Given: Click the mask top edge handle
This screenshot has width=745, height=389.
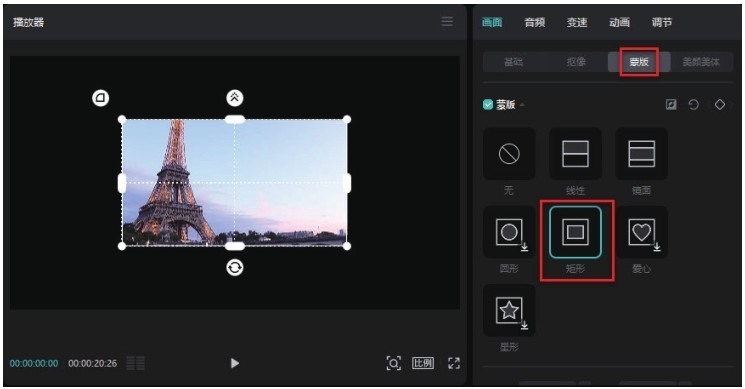Looking at the screenshot, I should coord(235,119).
